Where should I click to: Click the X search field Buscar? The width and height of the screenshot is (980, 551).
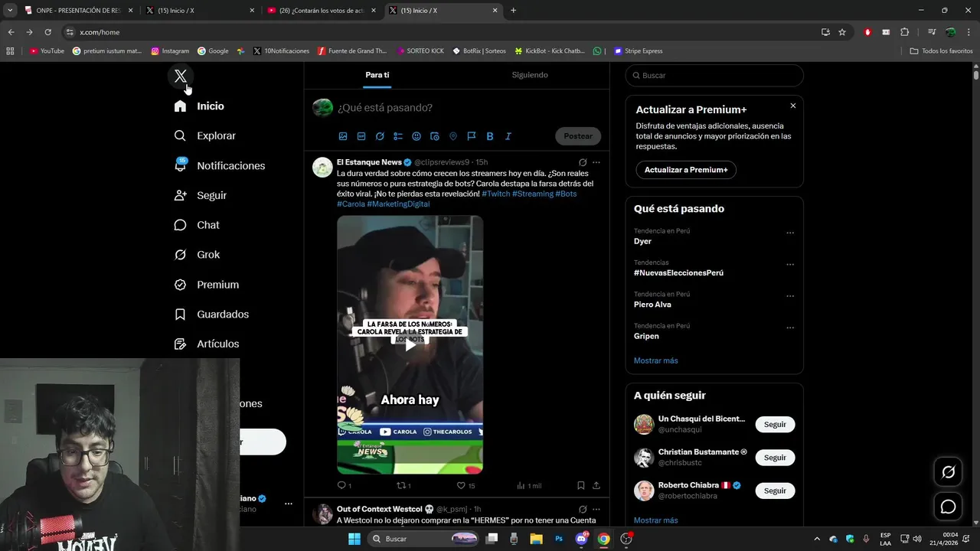click(x=714, y=76)
